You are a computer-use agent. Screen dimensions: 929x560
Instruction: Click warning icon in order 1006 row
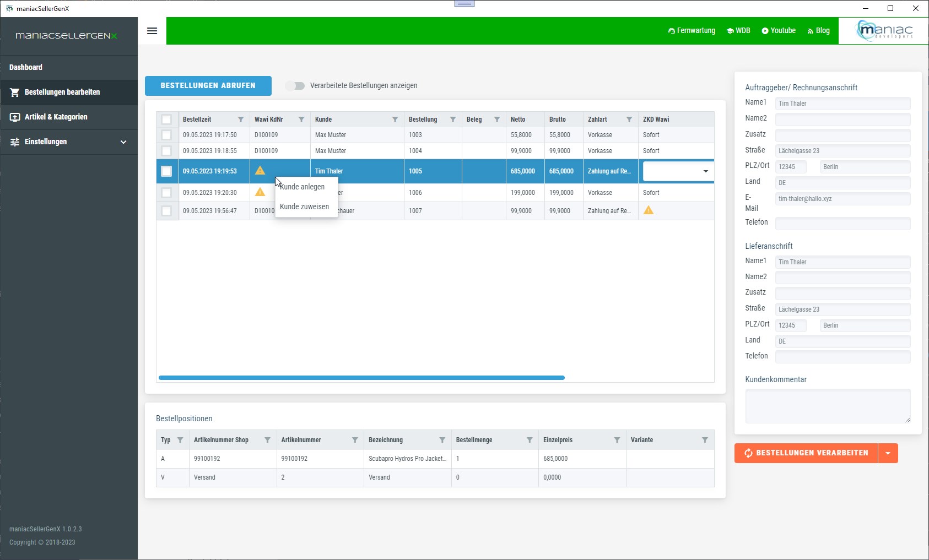[x=260, y=192]
